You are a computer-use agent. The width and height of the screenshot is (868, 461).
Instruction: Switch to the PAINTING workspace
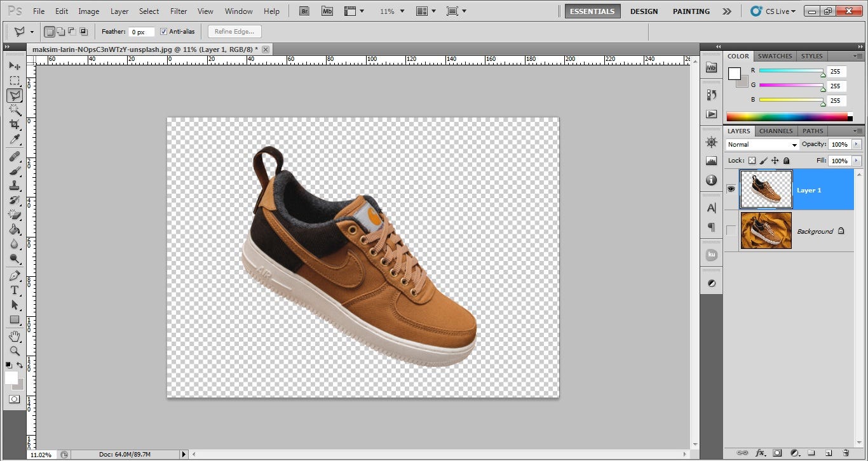point(691,11)
